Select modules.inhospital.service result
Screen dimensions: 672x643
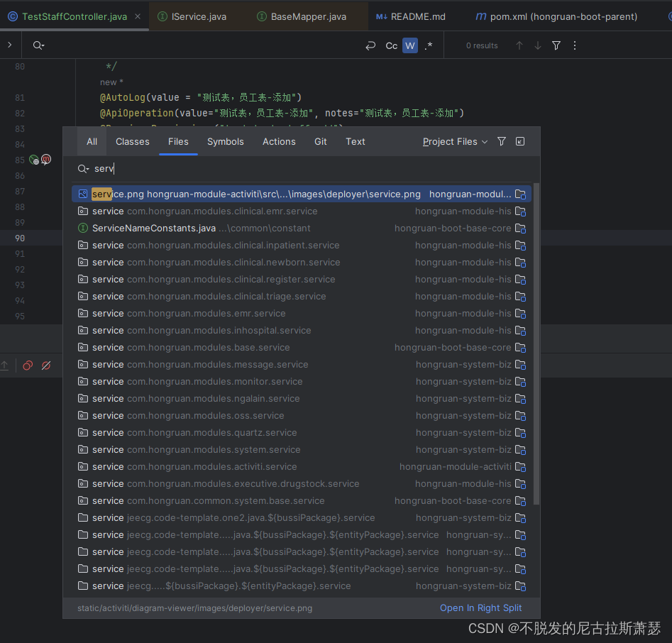coord(302,331)
